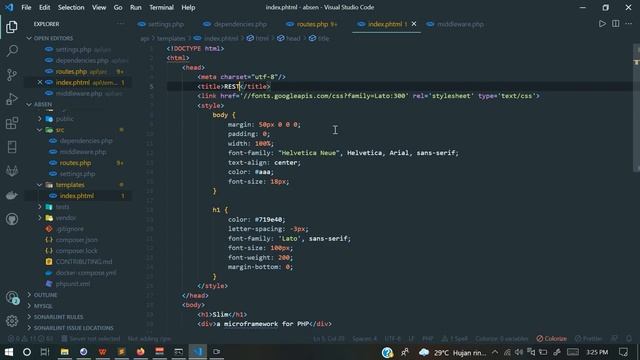Open Explorer panel more actions ellipsis

pos(120,24)
